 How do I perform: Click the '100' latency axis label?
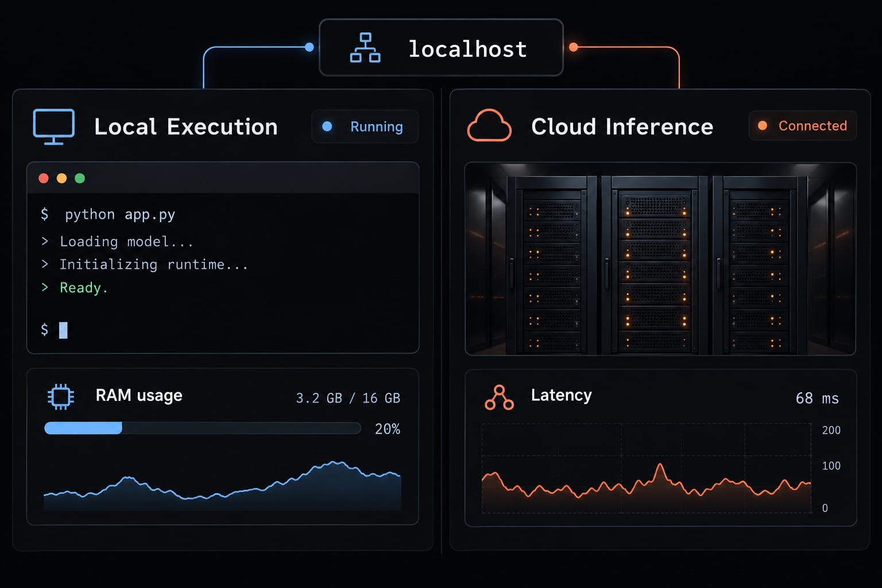[x=831, y=466]
